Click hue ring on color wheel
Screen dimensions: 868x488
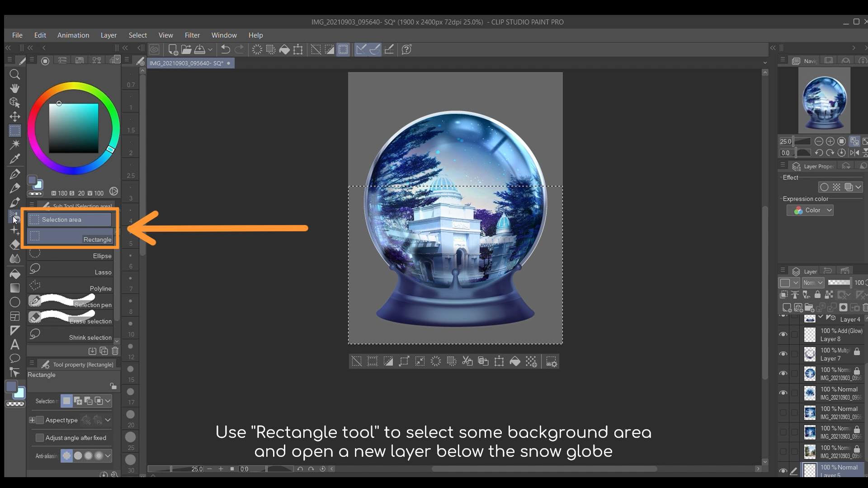click(x=74, y=85)
